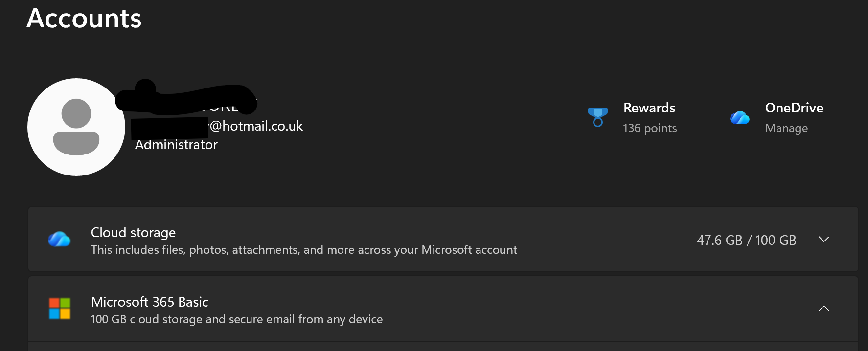The width and height of the screenshot is (868, 351).
Task: Expand the Cloud storage chevron
Action: point(823,240)
